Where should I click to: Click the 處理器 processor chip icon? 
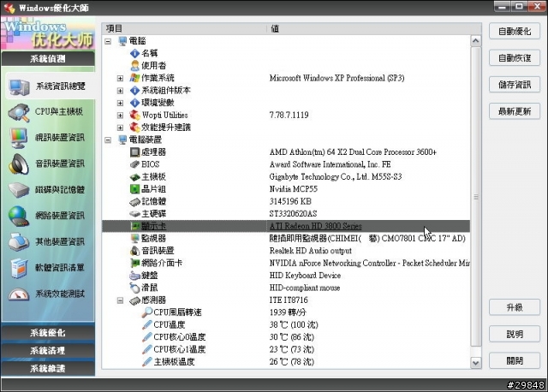pyautogui.click(x=134, y=152)
